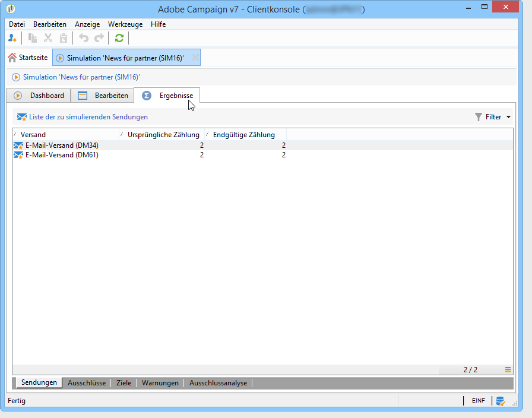Click the Startseite home icon
Viewport: 532px width, 418px height.
(12, 58)
